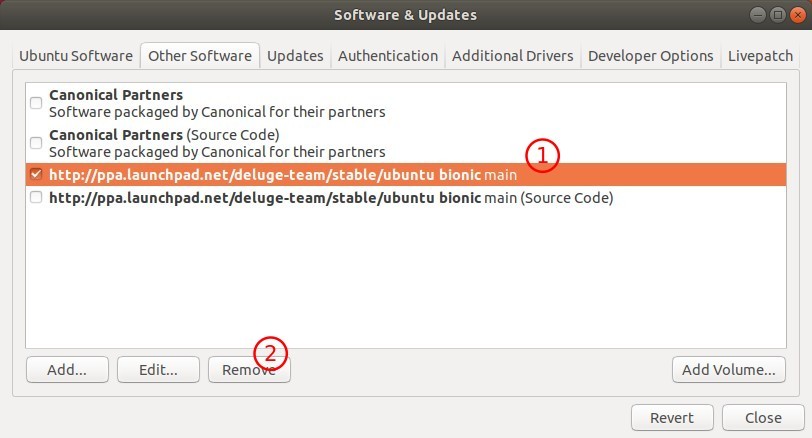
Task: Tick Canonical Partners Source Code checkbox
Action: click(36, 143)
